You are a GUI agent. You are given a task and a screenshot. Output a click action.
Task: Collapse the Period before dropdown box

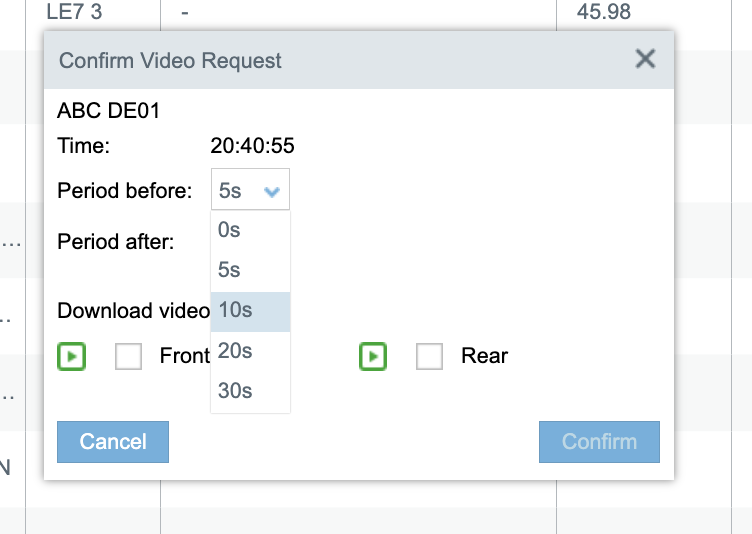[x=250, y=190]
